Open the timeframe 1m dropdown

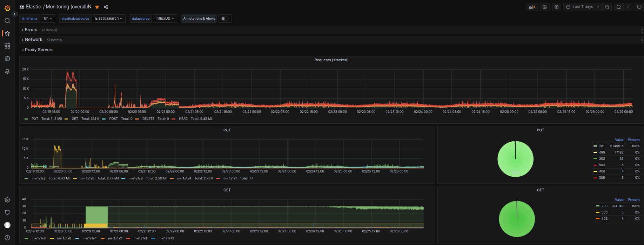tap(47, 19)
